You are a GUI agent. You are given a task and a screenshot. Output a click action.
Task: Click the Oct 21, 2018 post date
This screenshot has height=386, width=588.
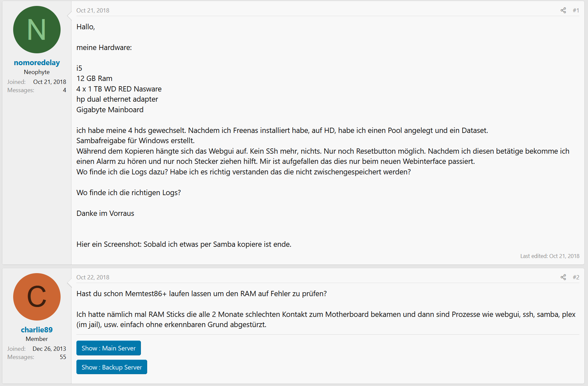pyautogui.click(x=93, y=11)
